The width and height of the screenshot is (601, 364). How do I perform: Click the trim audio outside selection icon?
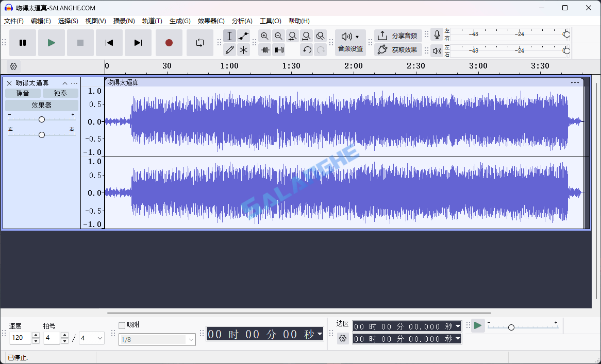pyautogui.click(x=265, y=49)
